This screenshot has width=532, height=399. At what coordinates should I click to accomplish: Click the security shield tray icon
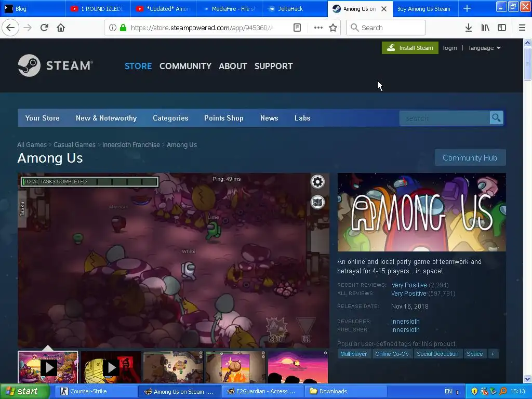coord(474,391)
